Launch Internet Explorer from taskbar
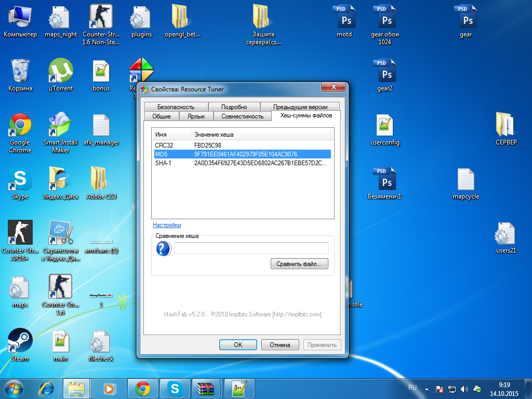The height and width of the screenshot is (399, 532). click(46, 389)
